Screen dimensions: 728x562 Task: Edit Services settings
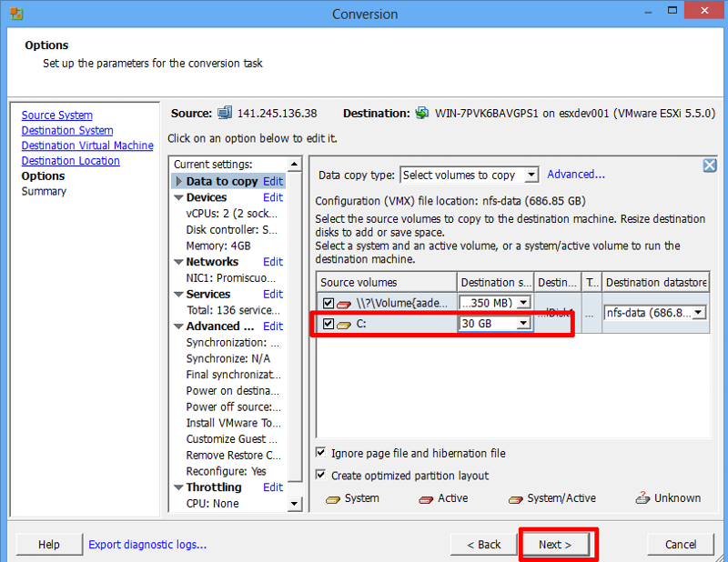273,295
